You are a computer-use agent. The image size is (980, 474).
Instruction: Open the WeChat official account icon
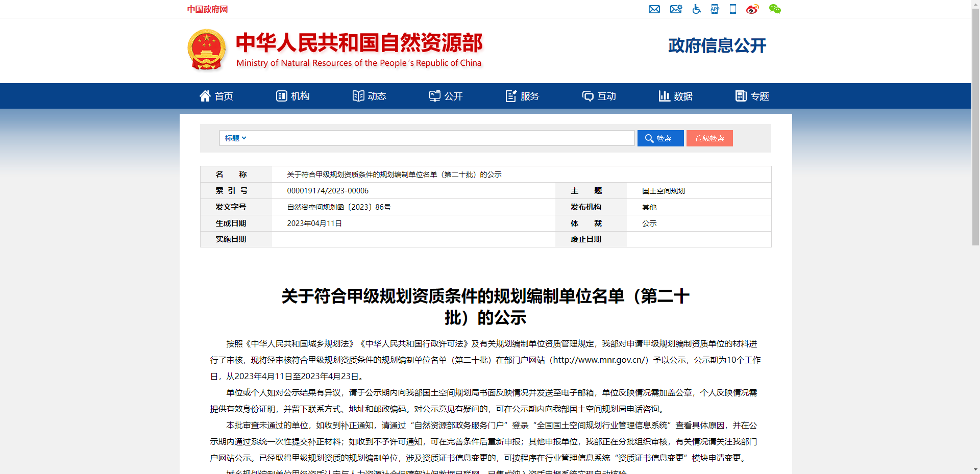tap(775, 9)
